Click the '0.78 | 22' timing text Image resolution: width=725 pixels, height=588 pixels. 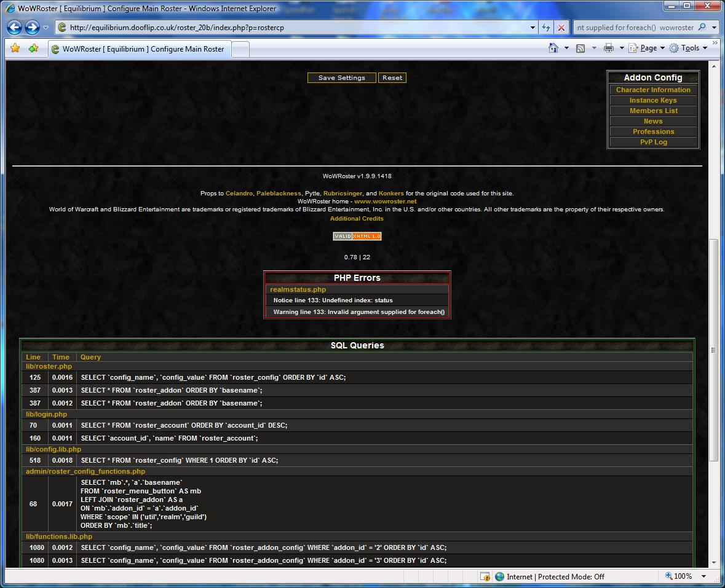tap(357, 257)
